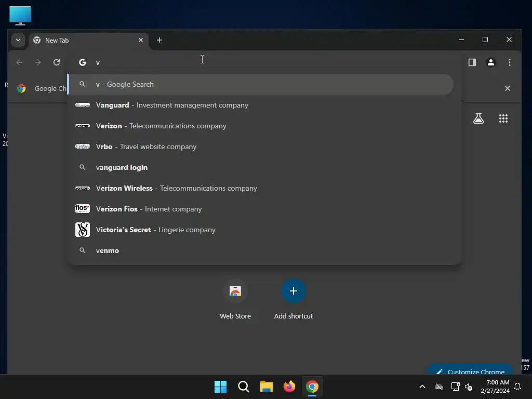This screenshot has height=399, width=532.
Task: Open Windows taskbar search
Action: tap(243, 387)
